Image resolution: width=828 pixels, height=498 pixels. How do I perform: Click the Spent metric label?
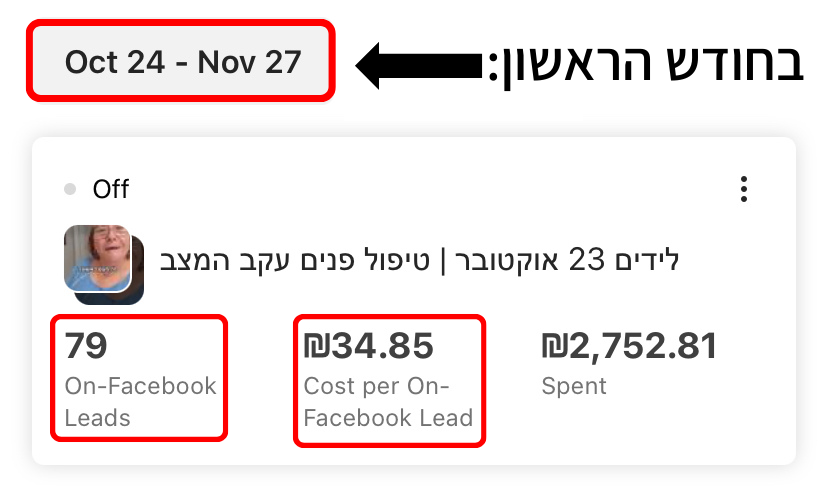(x=574, y=386)
